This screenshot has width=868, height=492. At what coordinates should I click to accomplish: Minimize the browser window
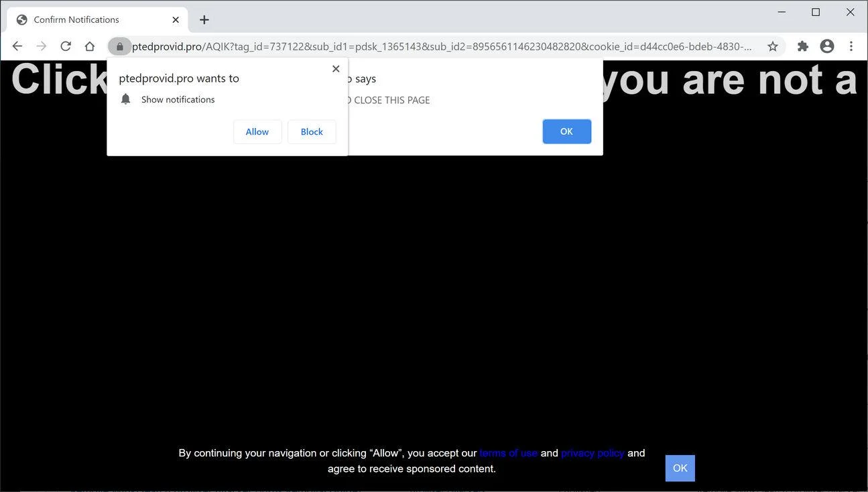click(782, 12)
